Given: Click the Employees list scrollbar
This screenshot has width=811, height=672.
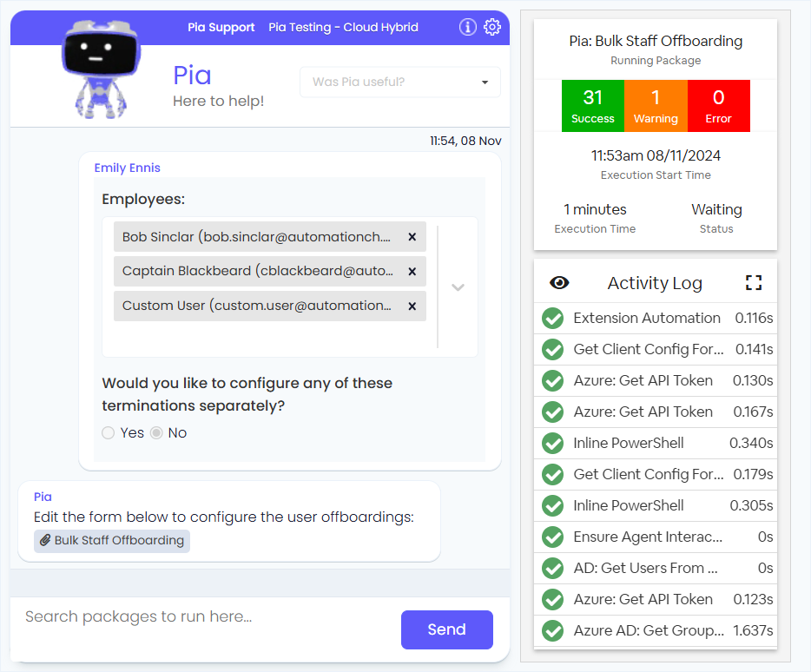Looking at the screenshot, I should coord(438,287).
